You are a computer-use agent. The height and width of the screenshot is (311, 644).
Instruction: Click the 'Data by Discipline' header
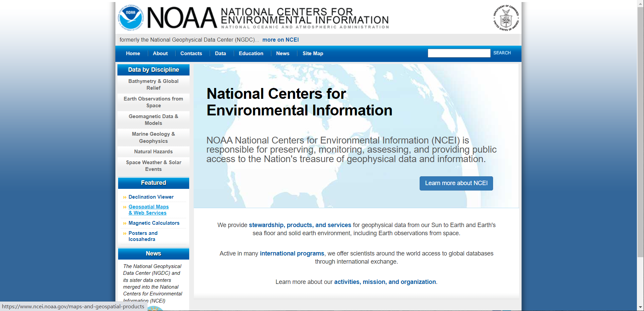pos(153,70)
